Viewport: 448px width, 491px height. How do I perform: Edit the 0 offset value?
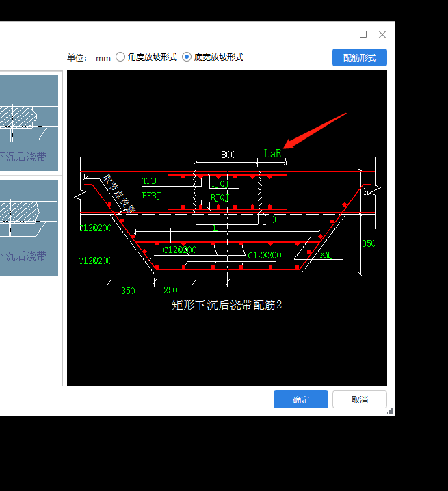pyautogui.click(x=274, y=220)
